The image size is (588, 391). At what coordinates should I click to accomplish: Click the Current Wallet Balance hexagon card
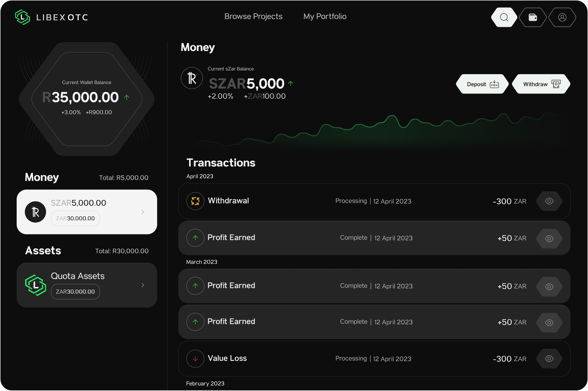[86, 99]
